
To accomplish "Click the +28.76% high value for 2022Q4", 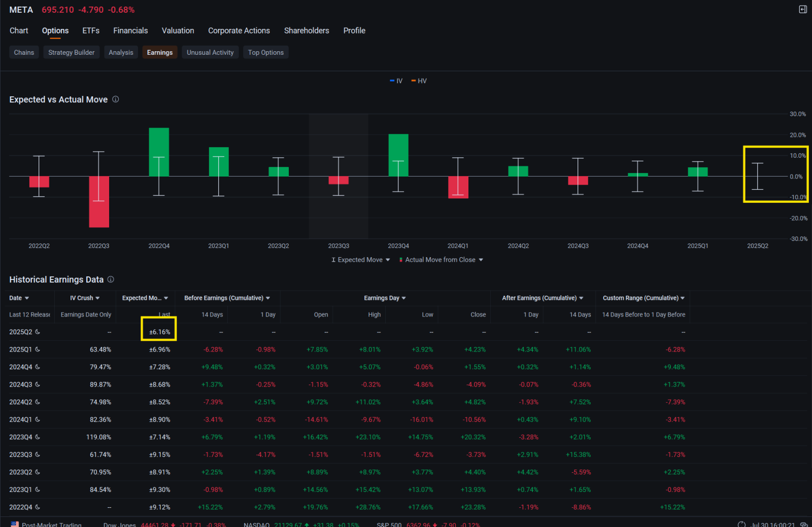I will tap(367, 507).
